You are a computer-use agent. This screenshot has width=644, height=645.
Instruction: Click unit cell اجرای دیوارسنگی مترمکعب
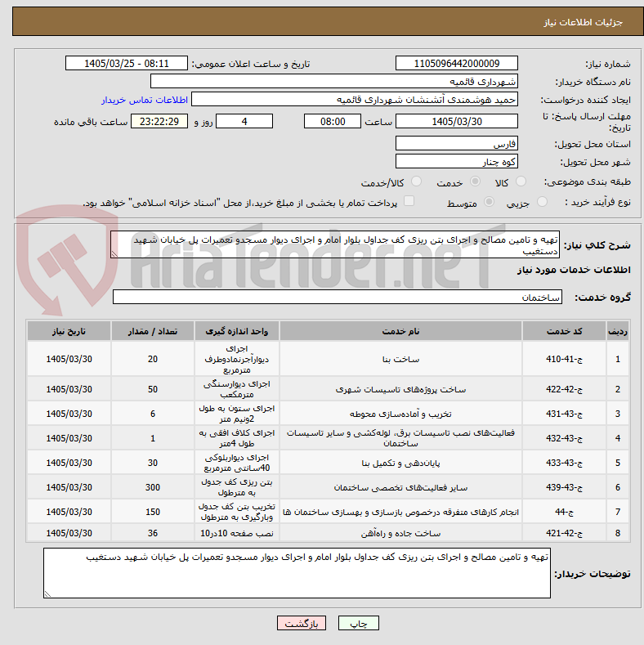tap(237, 389)
